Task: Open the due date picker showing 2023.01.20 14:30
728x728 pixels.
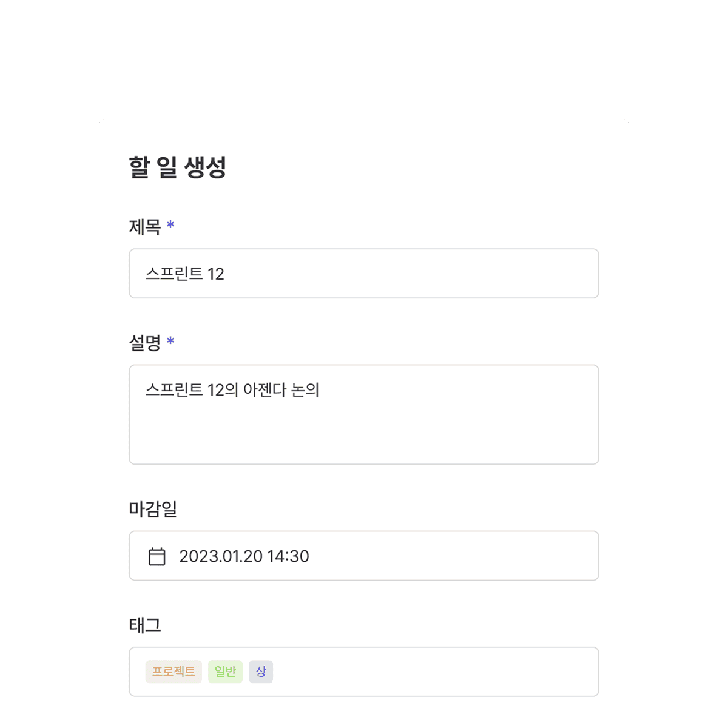Action: tap(364, 556)
